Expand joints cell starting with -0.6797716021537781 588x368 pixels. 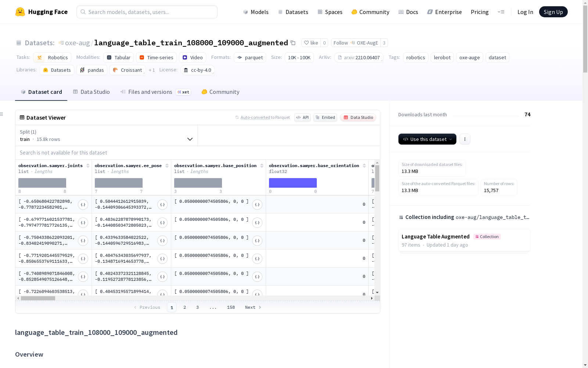[x=83, y=223]
